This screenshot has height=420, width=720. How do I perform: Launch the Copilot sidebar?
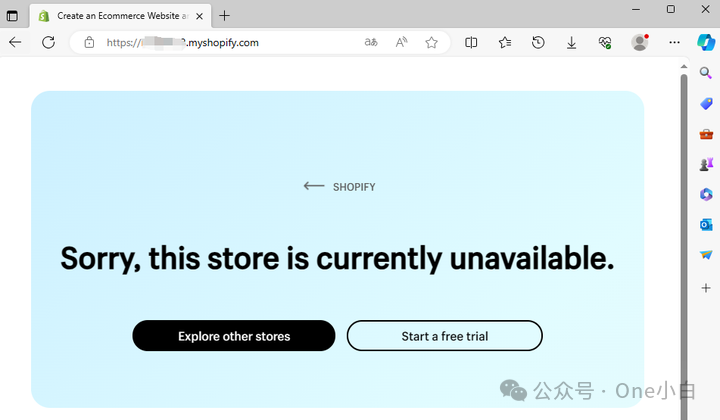tap(706, 42)
